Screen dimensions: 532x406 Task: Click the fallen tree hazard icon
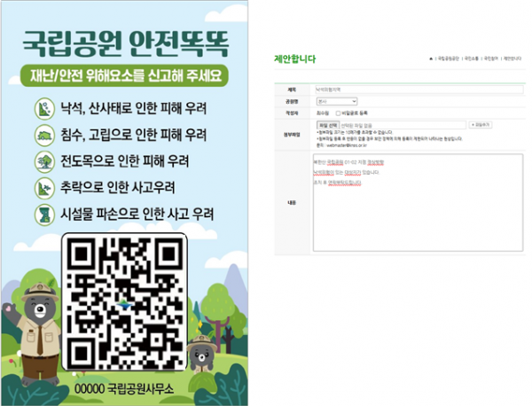[43, 161]
